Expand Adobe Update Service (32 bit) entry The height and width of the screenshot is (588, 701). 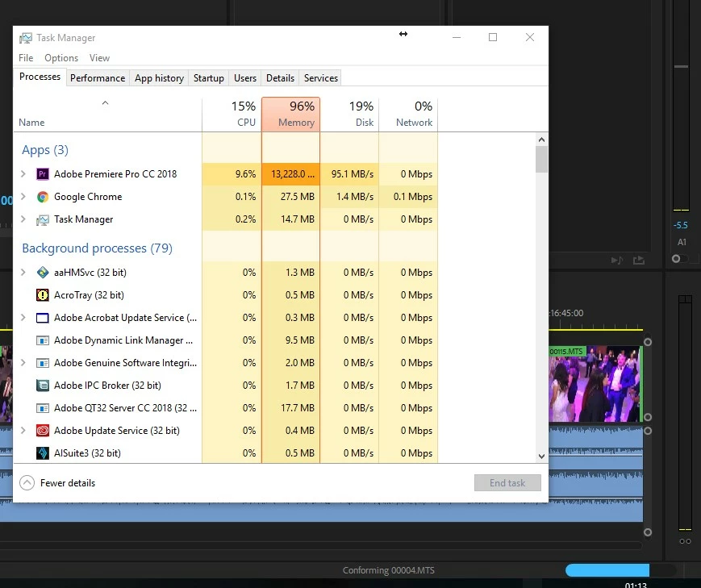coord(23,430)
